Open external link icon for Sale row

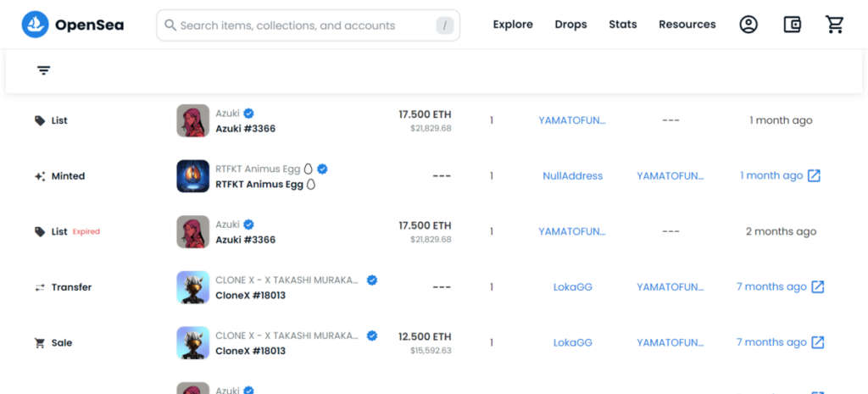(818, 342)
